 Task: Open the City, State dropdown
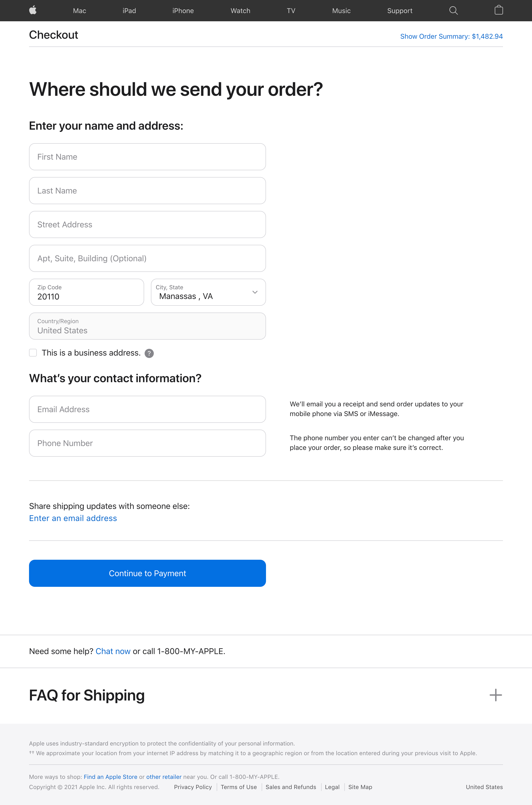[208, 292]
